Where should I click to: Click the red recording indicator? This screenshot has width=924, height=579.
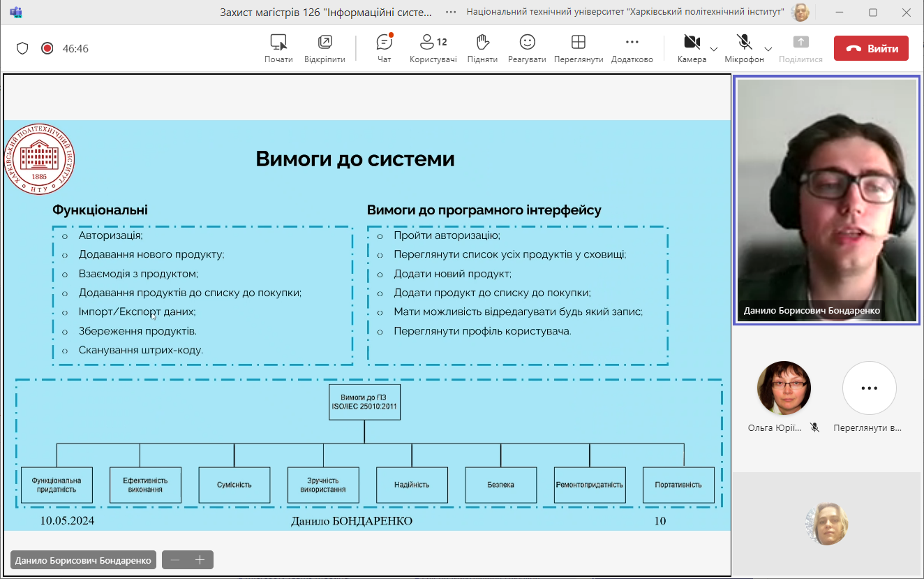(47, 48)
